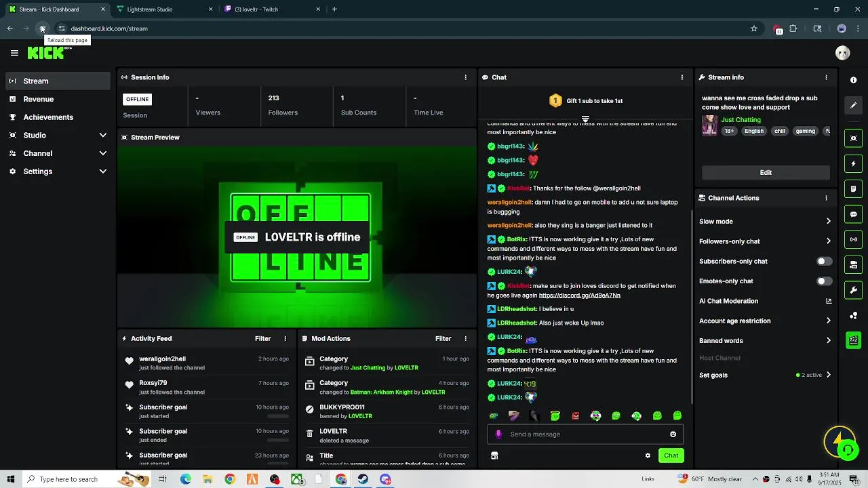868x488 pixels.
Task: Open the discord.gg link in chat
Action: tap(579, 296)
